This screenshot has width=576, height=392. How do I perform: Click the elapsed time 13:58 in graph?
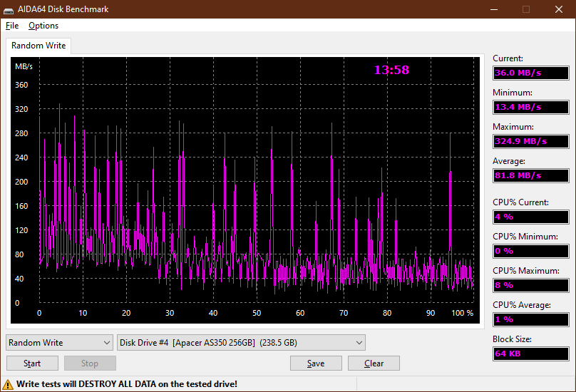click(391, 70)
